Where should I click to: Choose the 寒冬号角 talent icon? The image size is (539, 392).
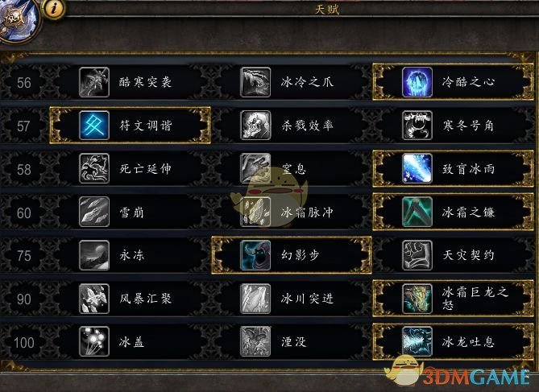click(417, 126)
